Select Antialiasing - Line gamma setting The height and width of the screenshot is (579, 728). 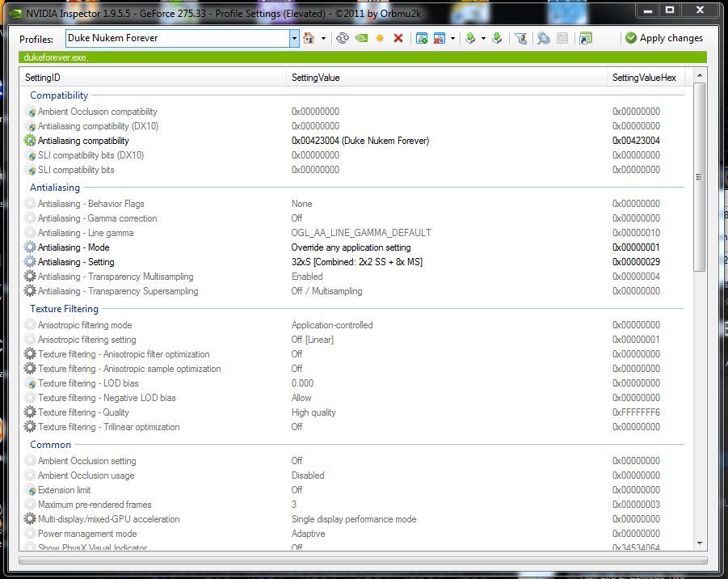coord(353,233)
